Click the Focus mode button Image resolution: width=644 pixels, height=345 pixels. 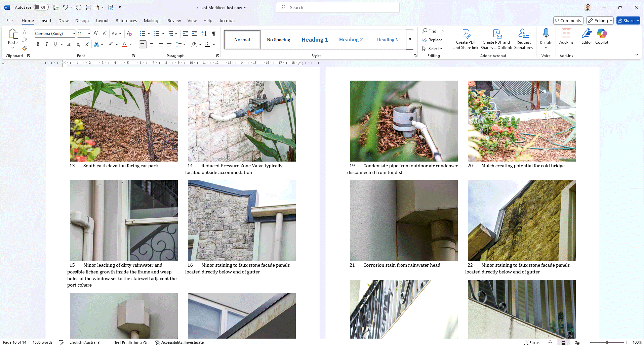pos(531,342)
